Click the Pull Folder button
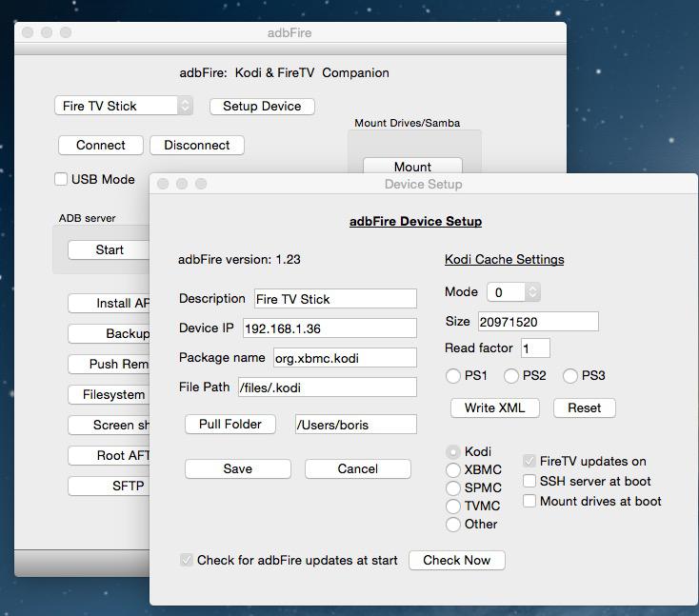 click(230, 424)
